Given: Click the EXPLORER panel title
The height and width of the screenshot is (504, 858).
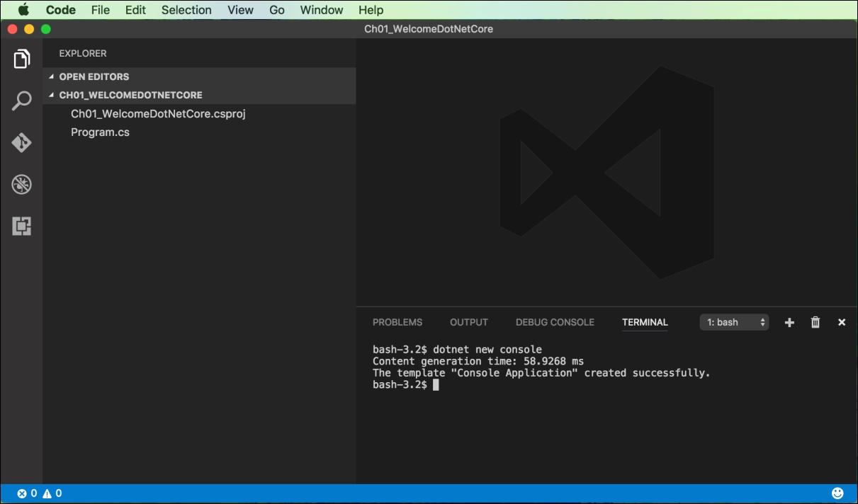Looking at the screenshot, I should (83, 53).
